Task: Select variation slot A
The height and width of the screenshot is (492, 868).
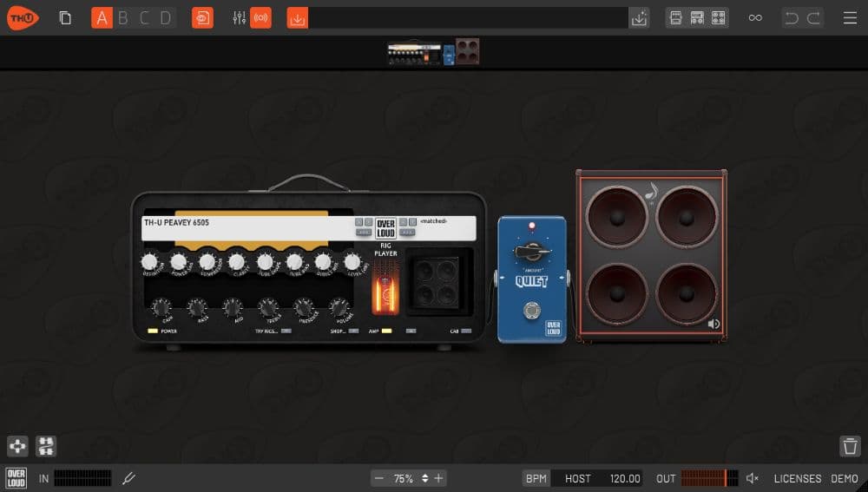Action: click(x=102, y=17)
